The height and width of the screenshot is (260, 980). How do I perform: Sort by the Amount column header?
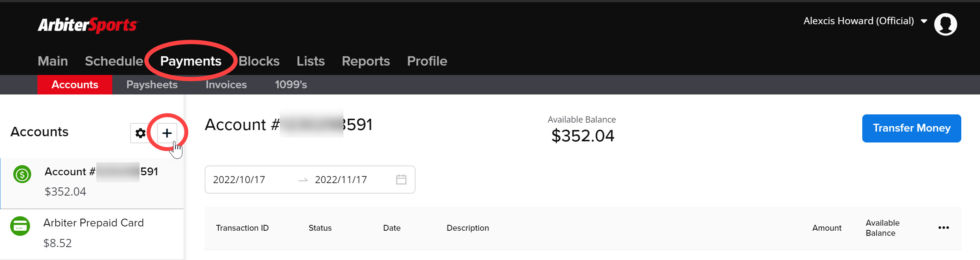pos(827,228)
